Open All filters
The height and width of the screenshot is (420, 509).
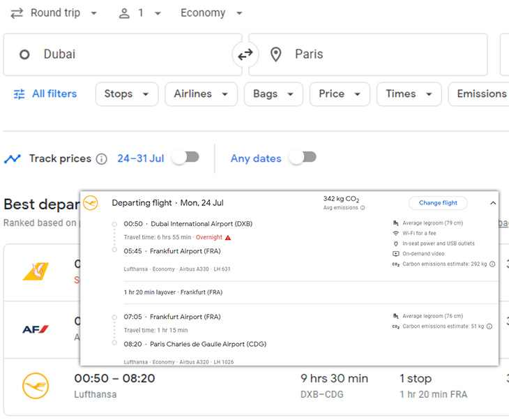pos(45,94)
